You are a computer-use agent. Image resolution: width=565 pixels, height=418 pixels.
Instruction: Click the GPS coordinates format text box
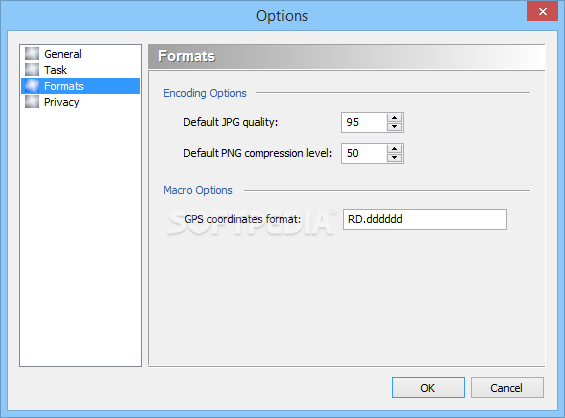click(425, 219)
